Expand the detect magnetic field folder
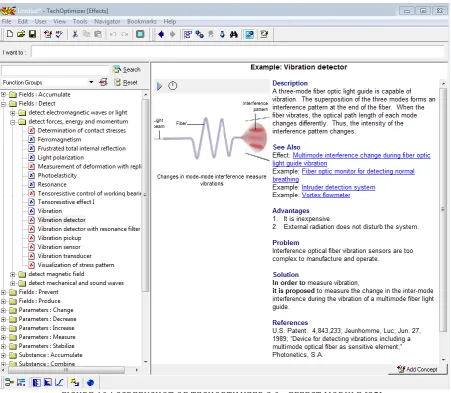This screenshot has width=451, height=393. (13, 274)
